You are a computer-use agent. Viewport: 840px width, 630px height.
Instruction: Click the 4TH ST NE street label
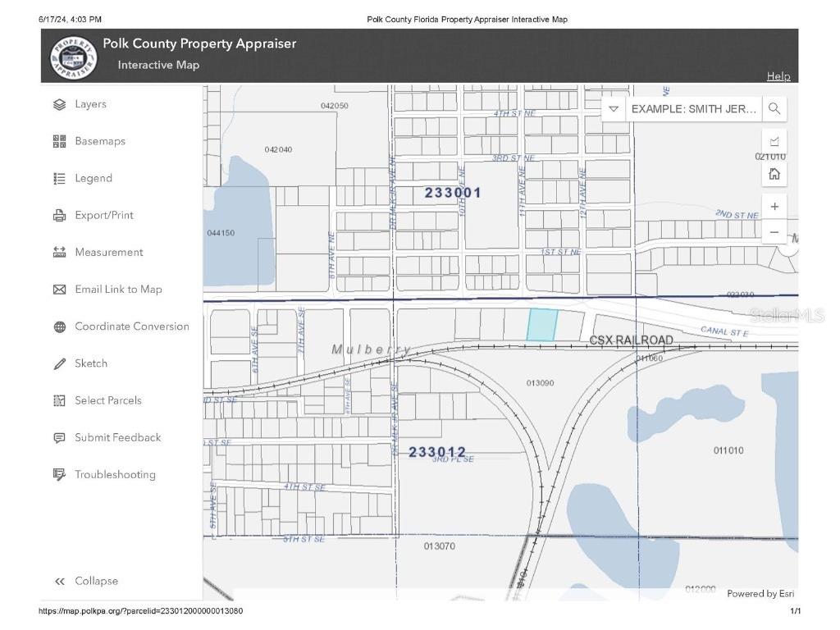click(x=514, y=113)
